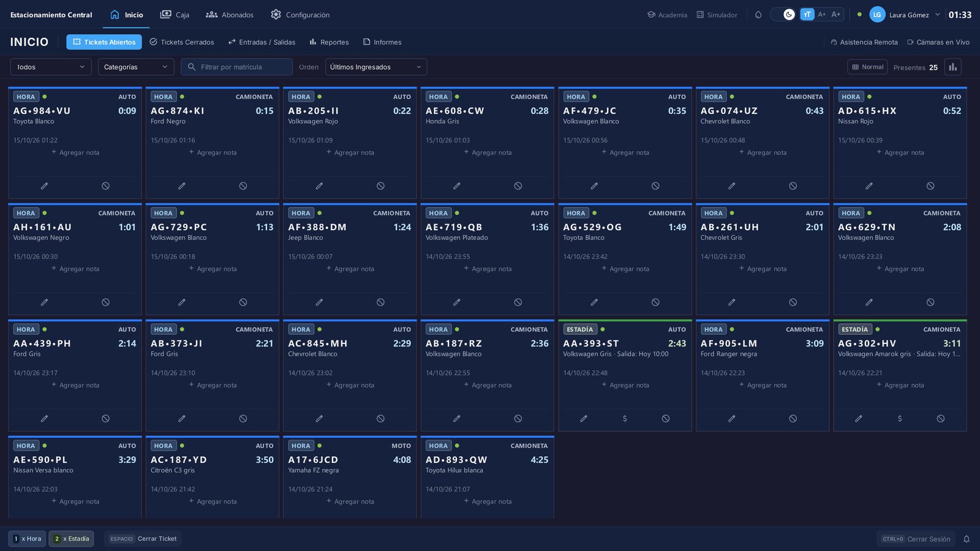This screenshot has height=551, width=980.
Task: Open Cámaras en Vivo
Action: coord(938,42)
